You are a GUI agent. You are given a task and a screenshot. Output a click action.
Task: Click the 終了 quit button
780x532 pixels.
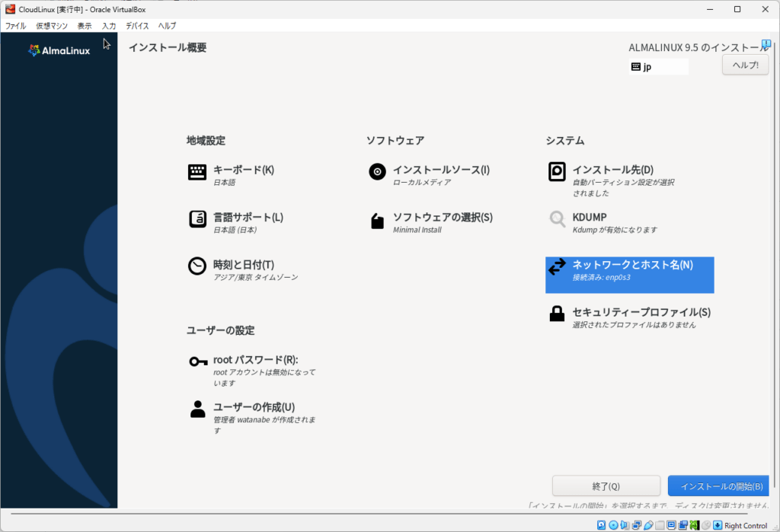[x=606, y=486]
